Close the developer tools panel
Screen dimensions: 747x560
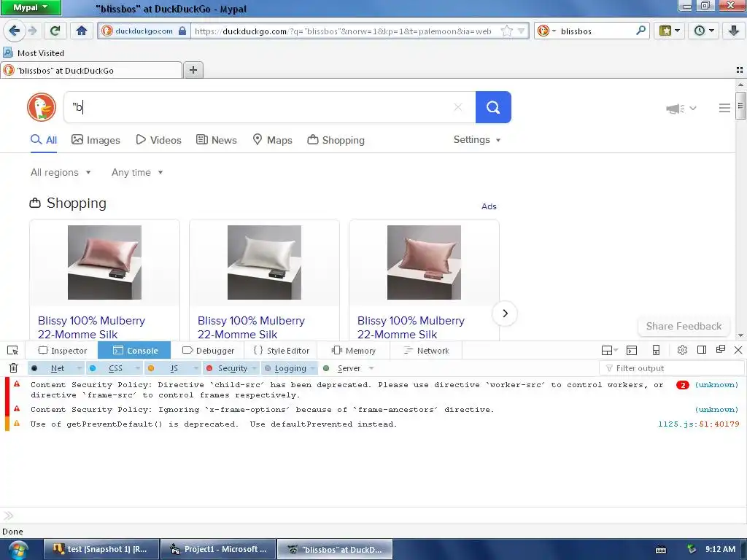click(x=738, y=350)
